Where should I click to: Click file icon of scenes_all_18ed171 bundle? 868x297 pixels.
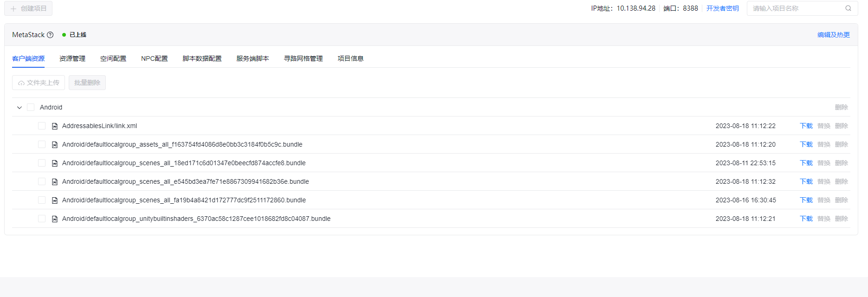55,163
